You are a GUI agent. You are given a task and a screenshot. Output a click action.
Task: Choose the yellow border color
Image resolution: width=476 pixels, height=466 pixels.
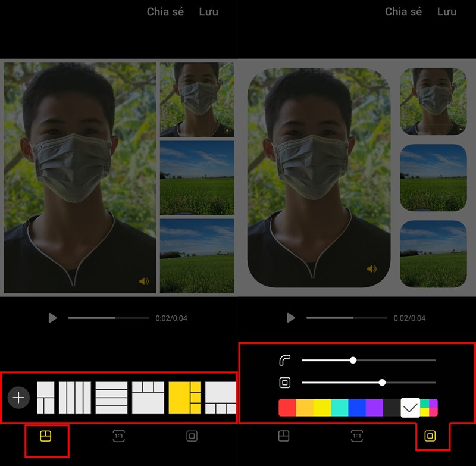(x=322, y=408)
